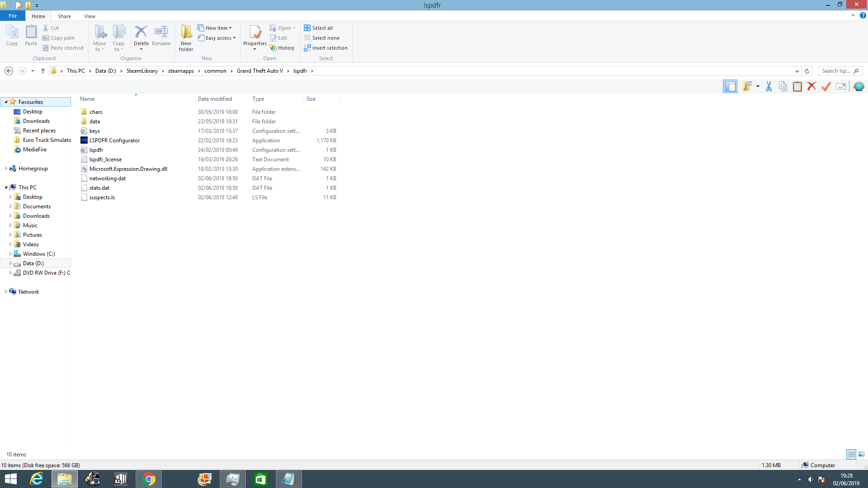Toggle the navigation pane button
The height and width of the screenshot is (488, 868).
[730, 86]
